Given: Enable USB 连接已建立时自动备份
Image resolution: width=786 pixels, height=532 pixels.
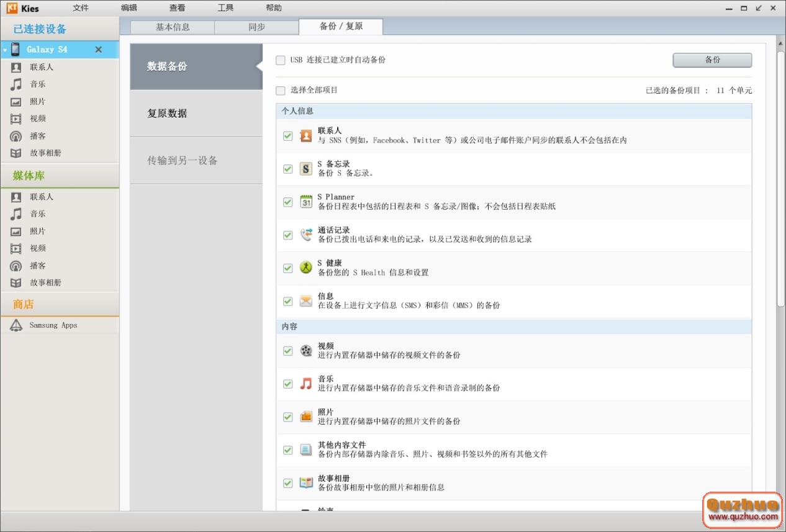Looking at the screenshot, I should tap(281, 60).
